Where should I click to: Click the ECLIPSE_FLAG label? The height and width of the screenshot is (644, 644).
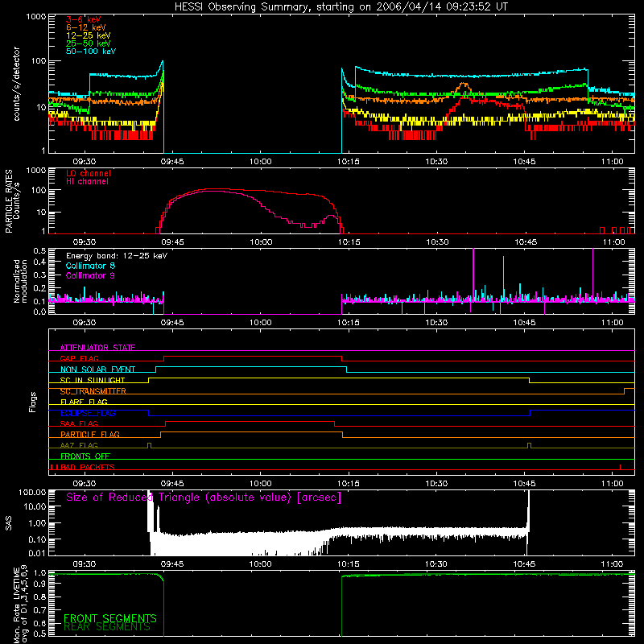pyautogui.click(x=88, y=413)
